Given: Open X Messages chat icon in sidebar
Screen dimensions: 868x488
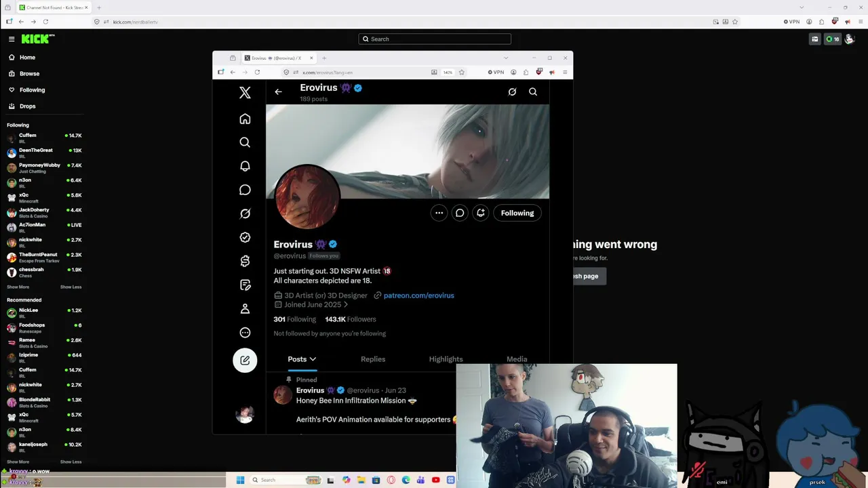Looking at the screenshot, I should [245, 190].
